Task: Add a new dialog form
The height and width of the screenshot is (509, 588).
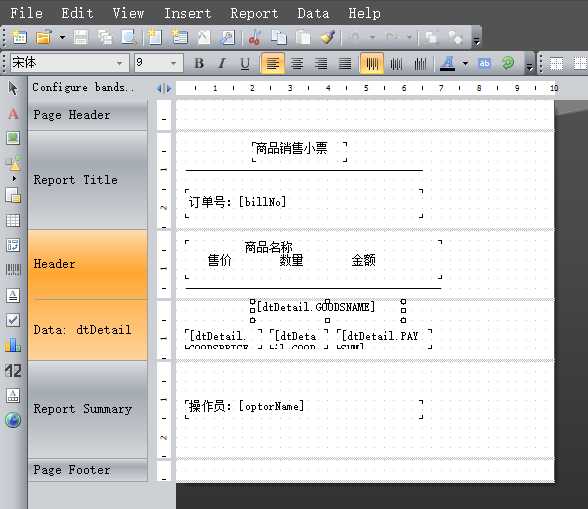Action: (180, 38)
